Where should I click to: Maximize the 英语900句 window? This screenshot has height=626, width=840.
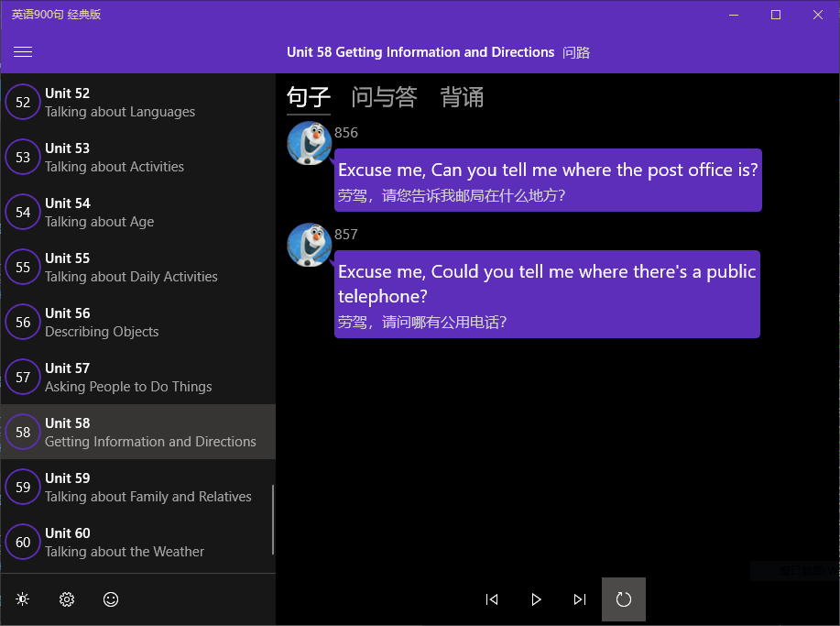(776, 15)
